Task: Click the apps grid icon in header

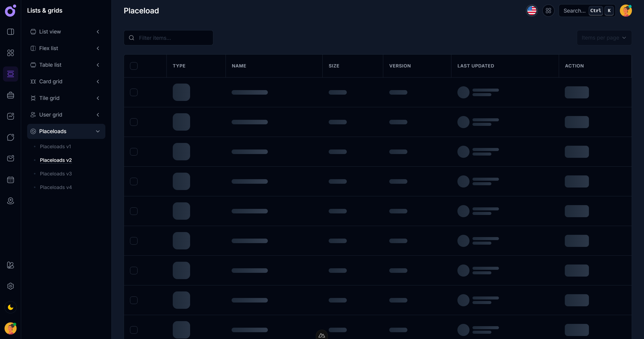Action: 548,11
